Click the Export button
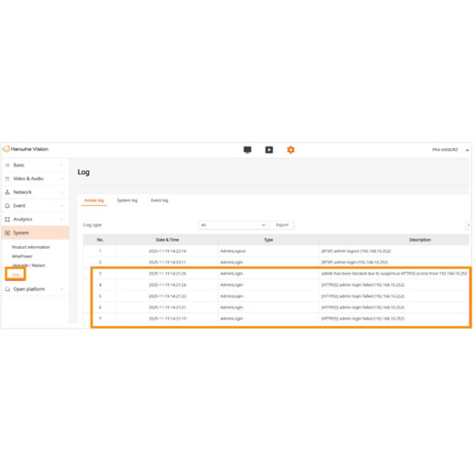The width and height of the screenshot is (476, 476). [x=282, y=225]
